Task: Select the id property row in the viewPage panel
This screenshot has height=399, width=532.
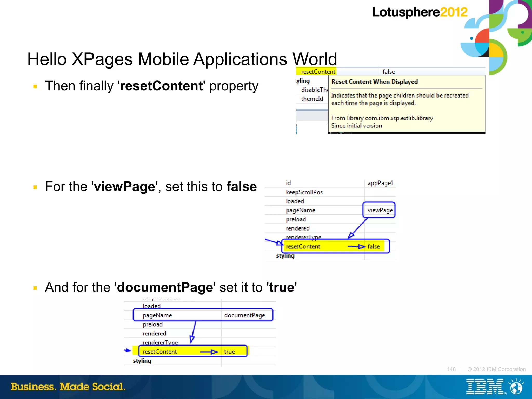Action: click(x=330, y=183)
